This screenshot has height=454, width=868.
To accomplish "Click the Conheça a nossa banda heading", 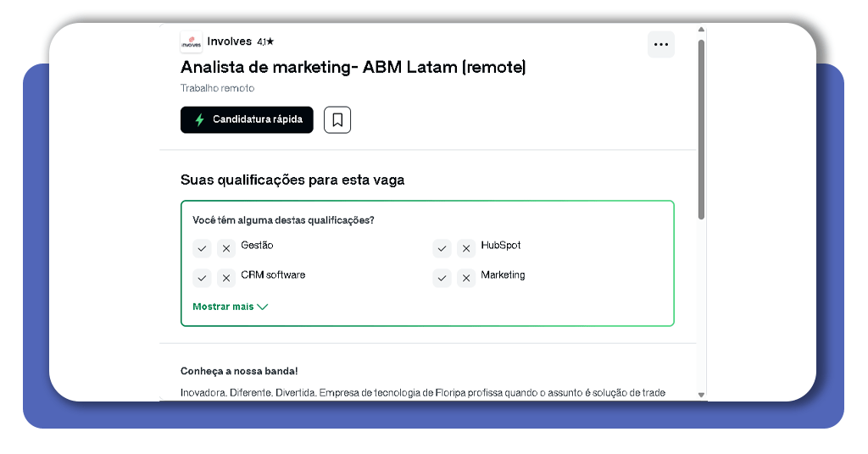I will 239,371.
